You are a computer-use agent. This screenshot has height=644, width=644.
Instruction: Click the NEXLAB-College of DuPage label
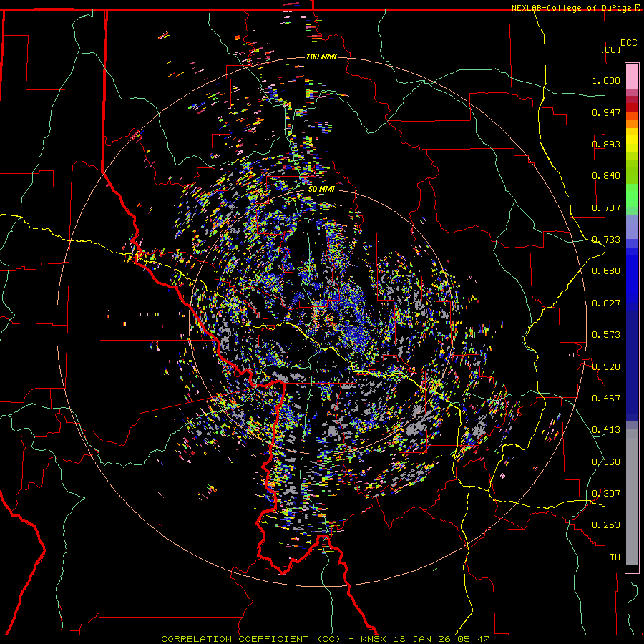[x=572, y=8]
